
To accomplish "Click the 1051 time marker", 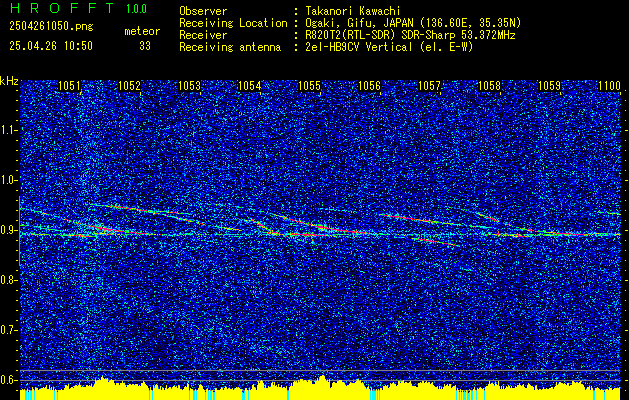I will pyautogui.click(x=69, y=86).
